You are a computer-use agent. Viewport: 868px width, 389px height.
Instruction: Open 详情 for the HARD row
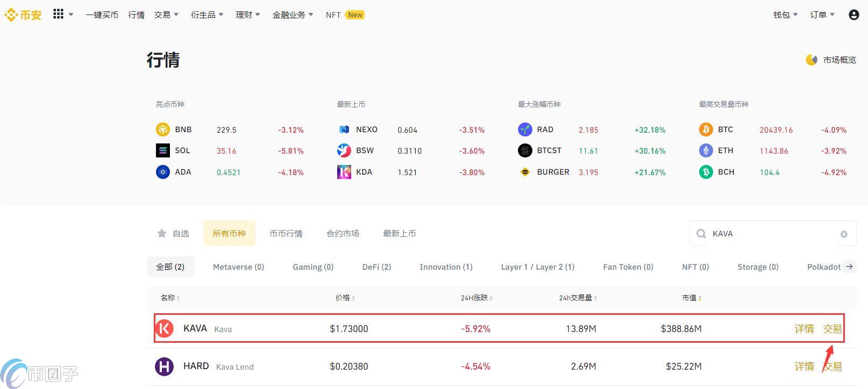[x=804, y=366]
